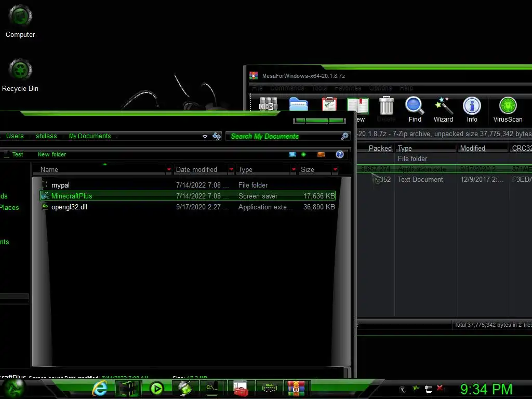The width and height of the screenshot is (532, 399).
Task: Click the refresh arrows beside address bar
Action: [217, 137]
